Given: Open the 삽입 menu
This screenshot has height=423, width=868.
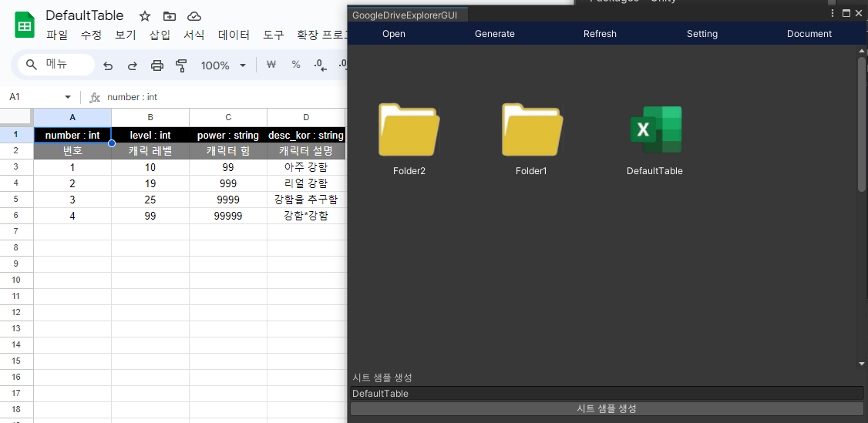Looking at the screenshot, I should pyautogui.click(x=160, y=35).
